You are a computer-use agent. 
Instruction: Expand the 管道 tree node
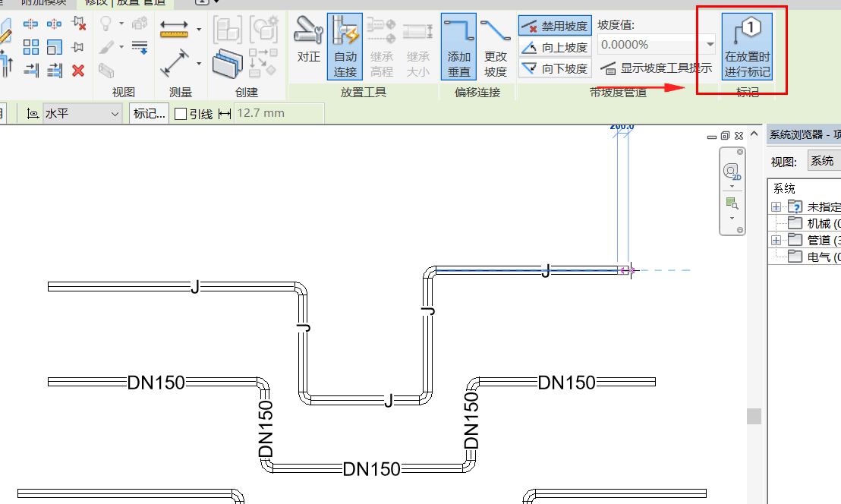[x=776, y=240]
